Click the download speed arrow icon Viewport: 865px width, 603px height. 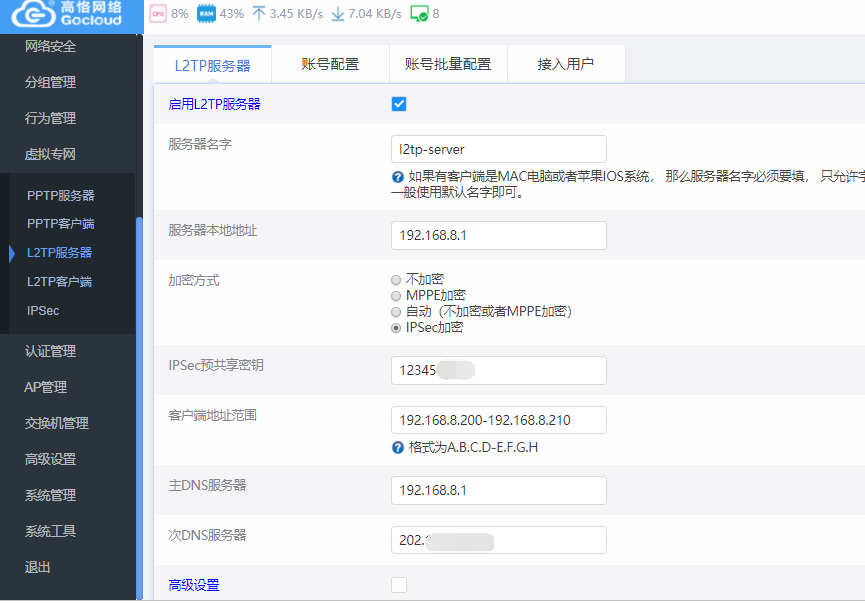pyautogui.click(x=338, y=14)
